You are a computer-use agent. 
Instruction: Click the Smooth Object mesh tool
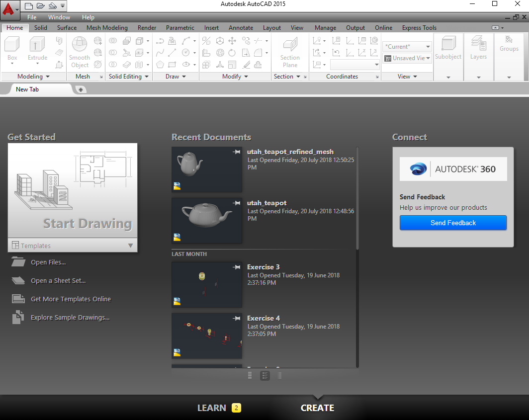[x=80, y=52]
